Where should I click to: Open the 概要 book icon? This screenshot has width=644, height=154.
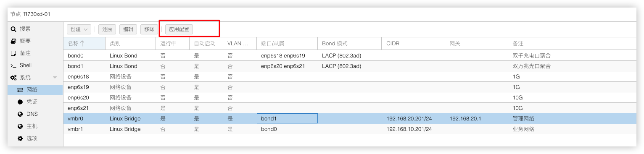coord(13,41)
